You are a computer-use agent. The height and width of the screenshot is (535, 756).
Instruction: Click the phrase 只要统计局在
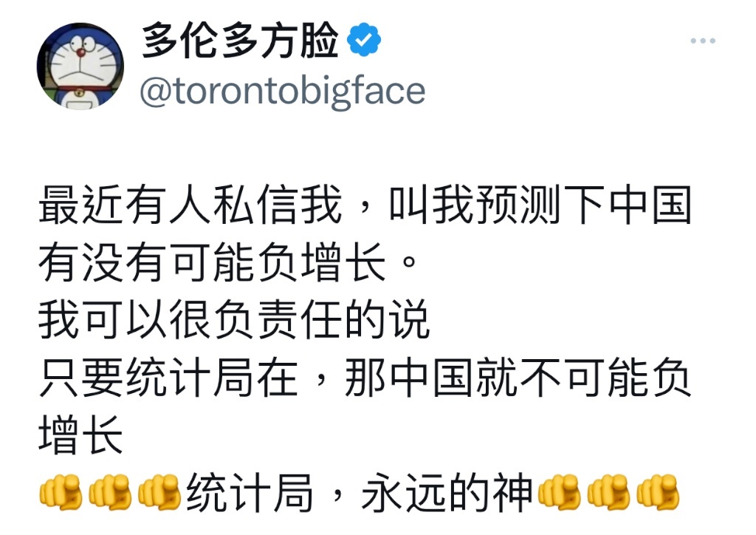[x=169, y=378]
